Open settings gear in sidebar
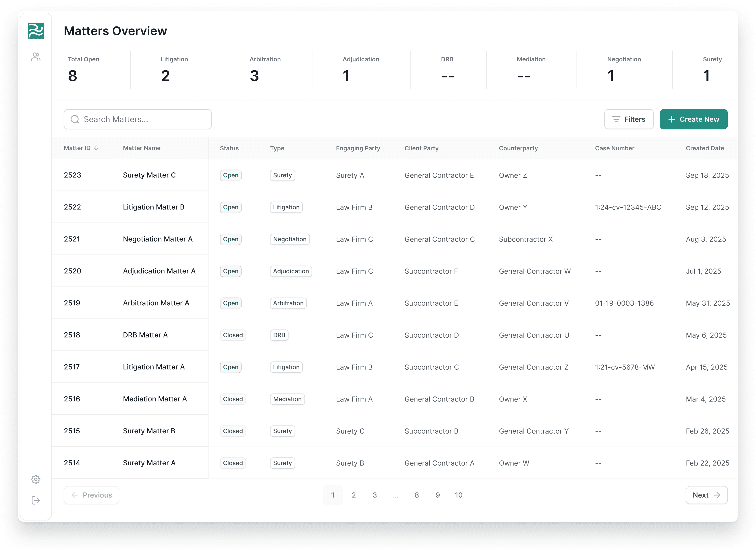 [x=36, y=479]
